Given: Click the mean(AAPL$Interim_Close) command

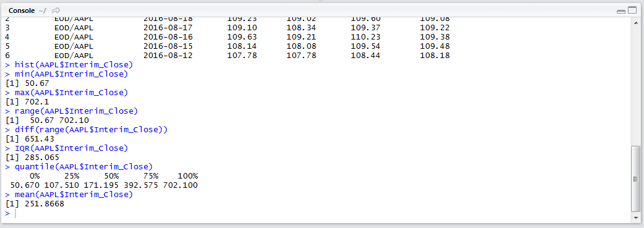Looking at the screenshot, I should tap(74, 194).
